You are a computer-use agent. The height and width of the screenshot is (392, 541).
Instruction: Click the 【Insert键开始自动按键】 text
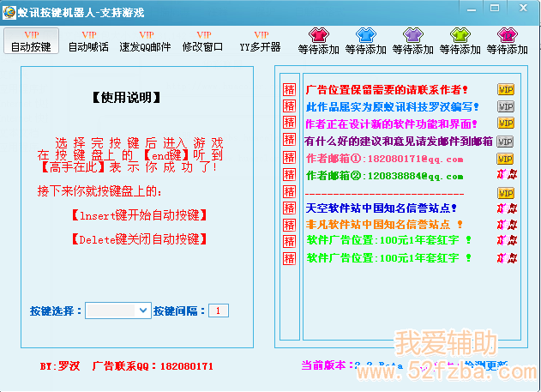coord(139,215)
